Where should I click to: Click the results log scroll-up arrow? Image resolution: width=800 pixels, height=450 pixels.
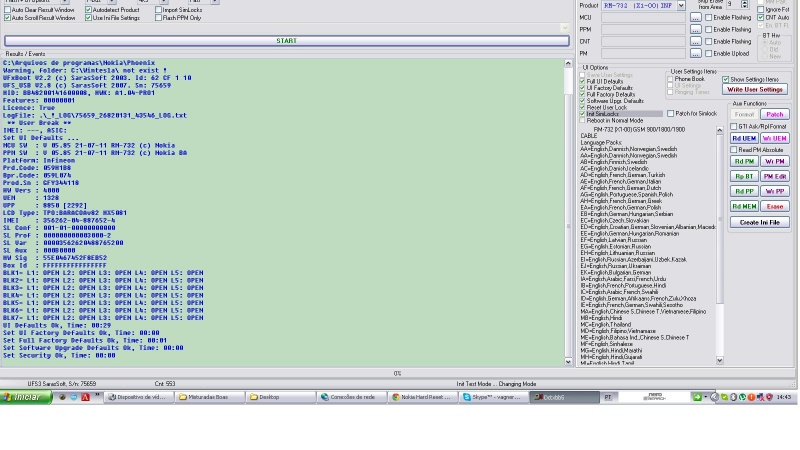tap(568, 64)
